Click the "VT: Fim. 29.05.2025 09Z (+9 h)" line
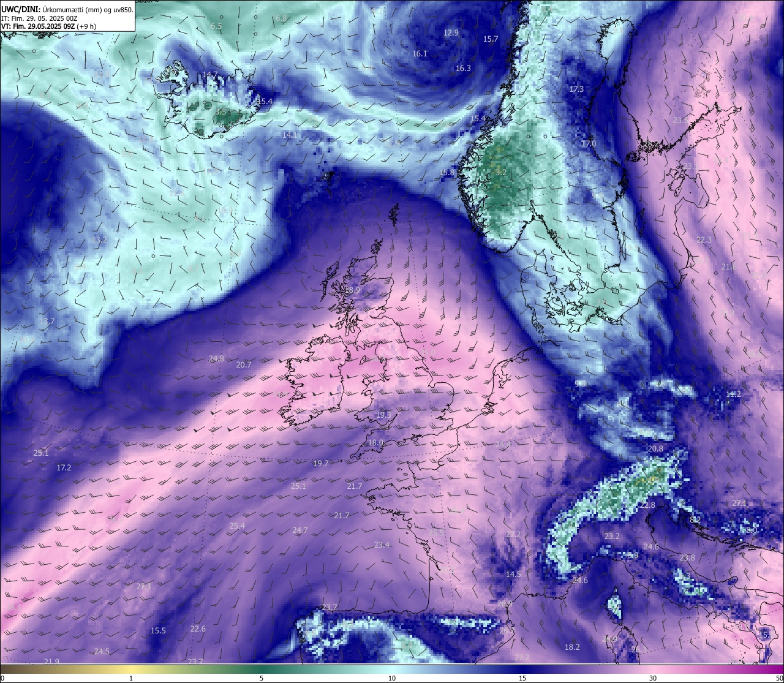 click(x=49, y=26)
